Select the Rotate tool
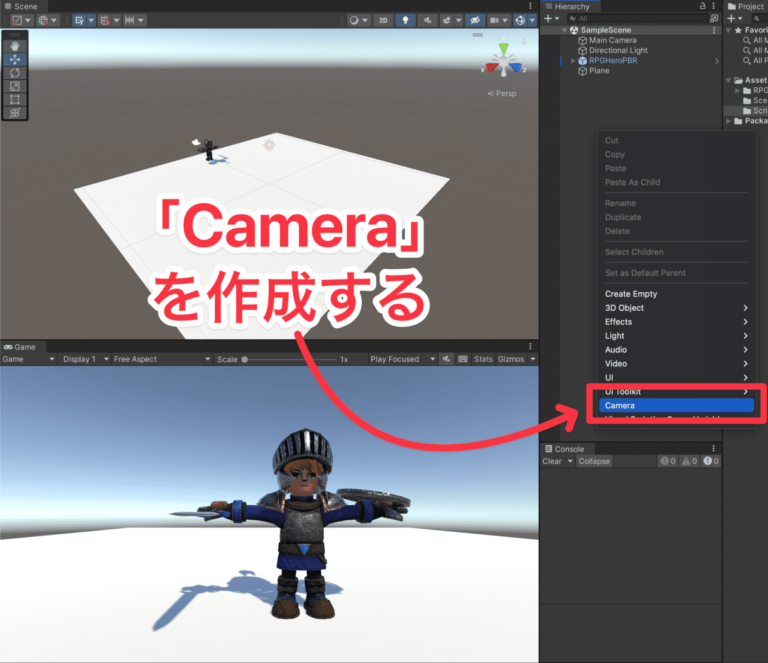This screenshot has height=663, width=768. 15,72
